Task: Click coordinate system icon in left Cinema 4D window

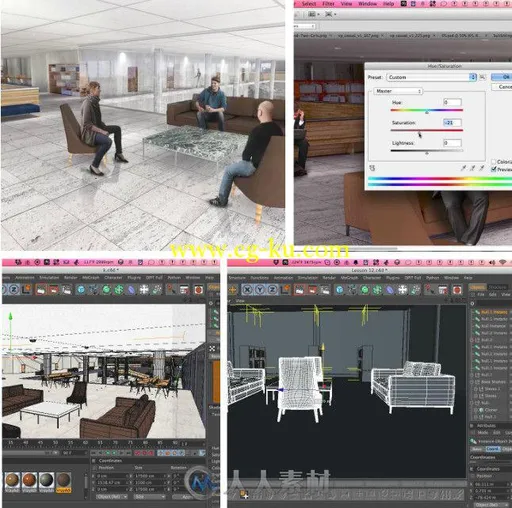Action: tap(26, 289)
